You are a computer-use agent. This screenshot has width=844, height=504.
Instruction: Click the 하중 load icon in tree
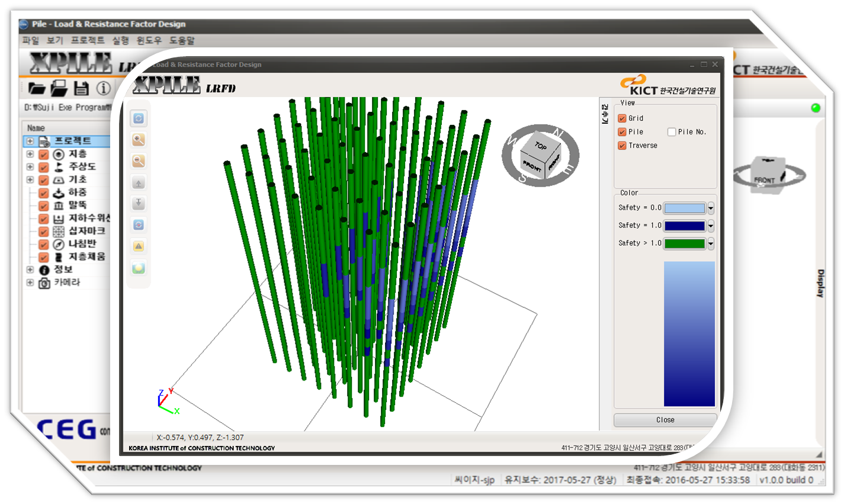(59, 193)
